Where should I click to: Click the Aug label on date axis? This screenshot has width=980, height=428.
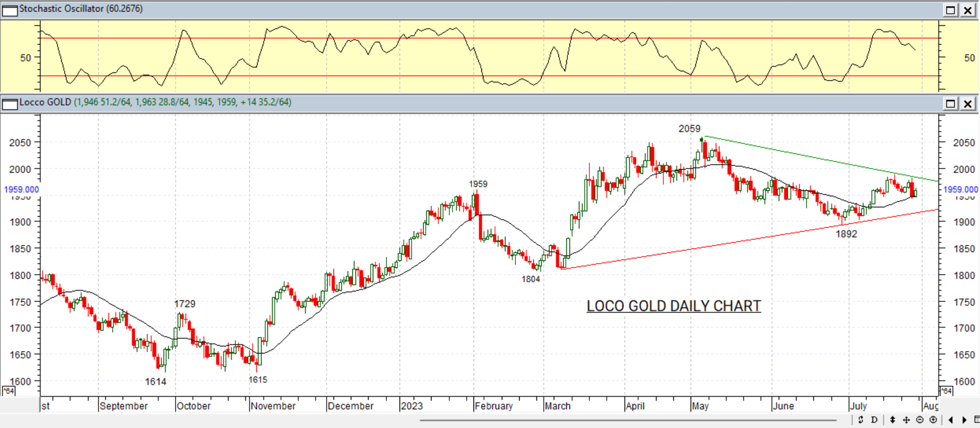point(931,406)
